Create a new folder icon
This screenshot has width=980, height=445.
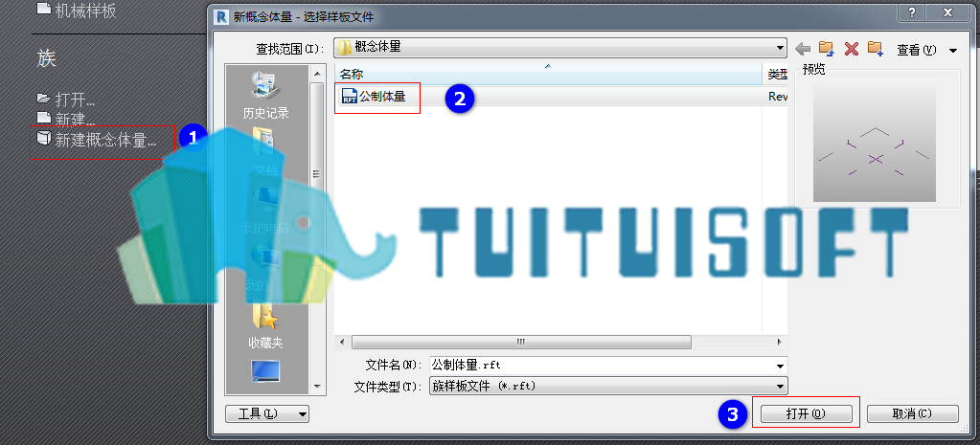875,49
